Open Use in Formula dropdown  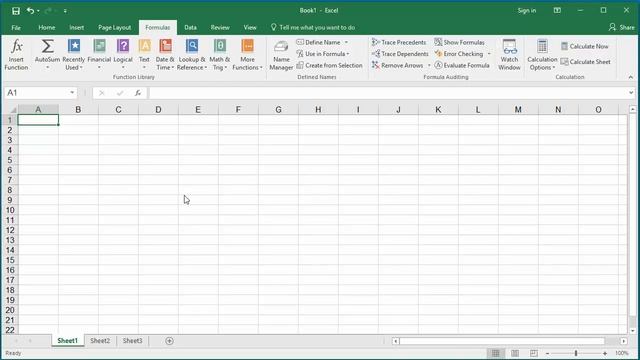click(323, 54)
